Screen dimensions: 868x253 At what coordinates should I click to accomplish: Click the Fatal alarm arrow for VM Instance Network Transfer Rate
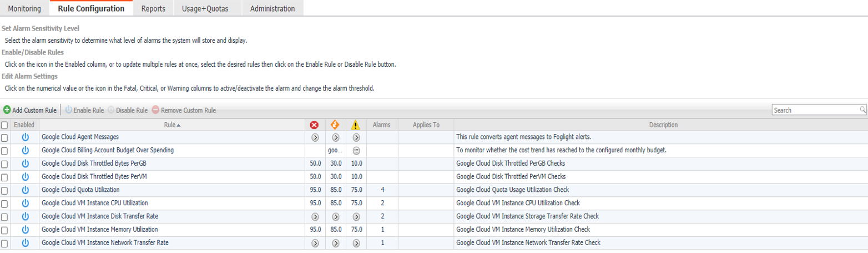click(x=315, y=243)
